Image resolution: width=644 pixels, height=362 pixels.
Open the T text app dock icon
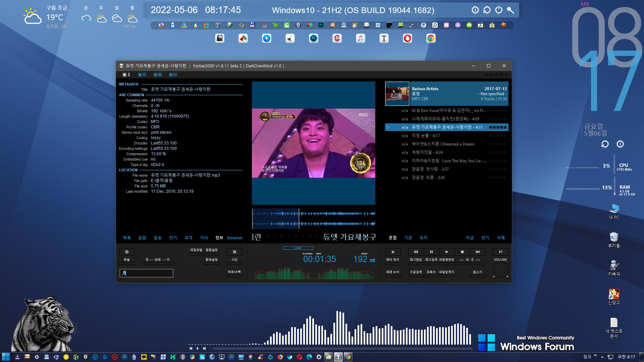tap(384, 38)
